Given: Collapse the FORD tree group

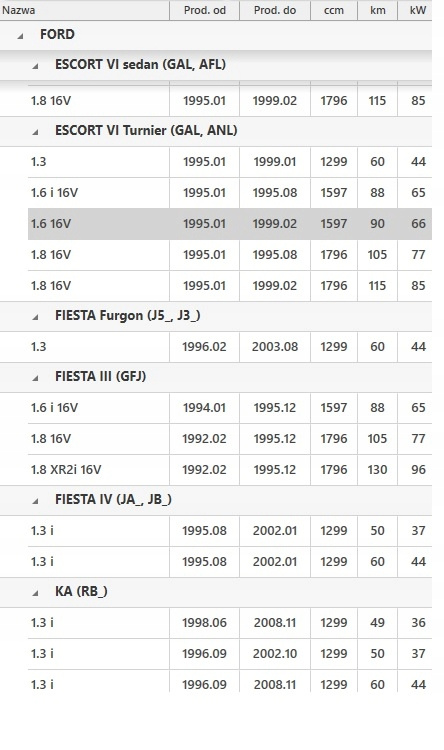Looking at the screenshot, I should point(20,36).
